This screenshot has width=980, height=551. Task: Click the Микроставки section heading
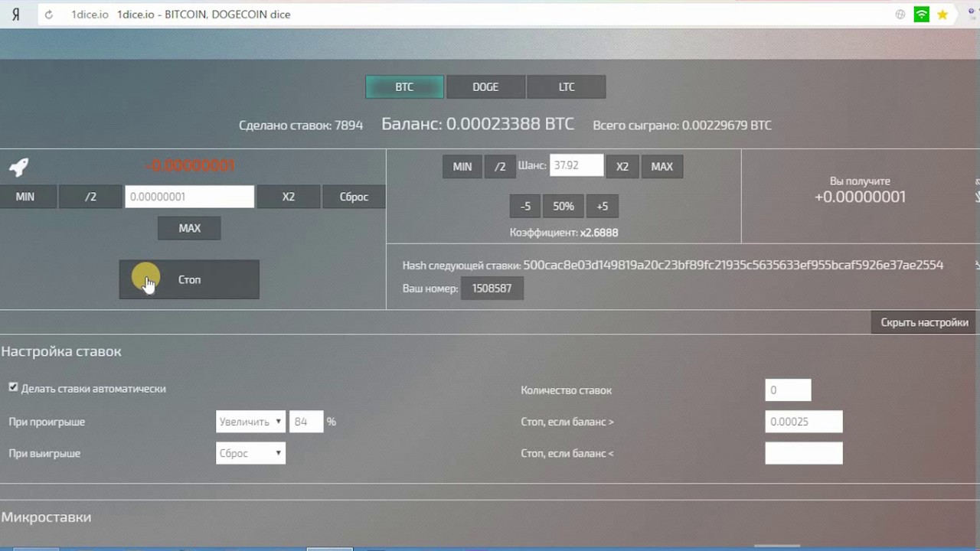pos(46,517)
